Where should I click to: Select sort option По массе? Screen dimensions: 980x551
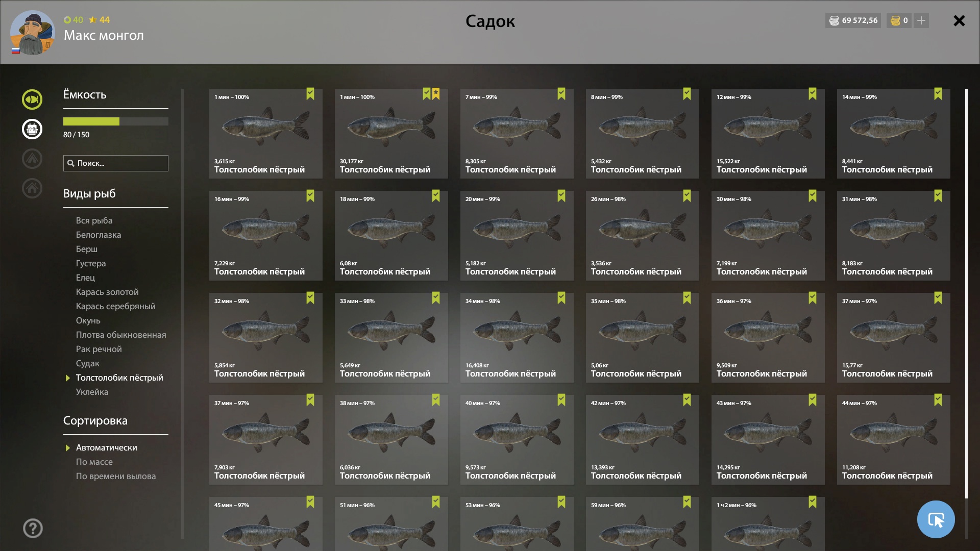(94, 462)
